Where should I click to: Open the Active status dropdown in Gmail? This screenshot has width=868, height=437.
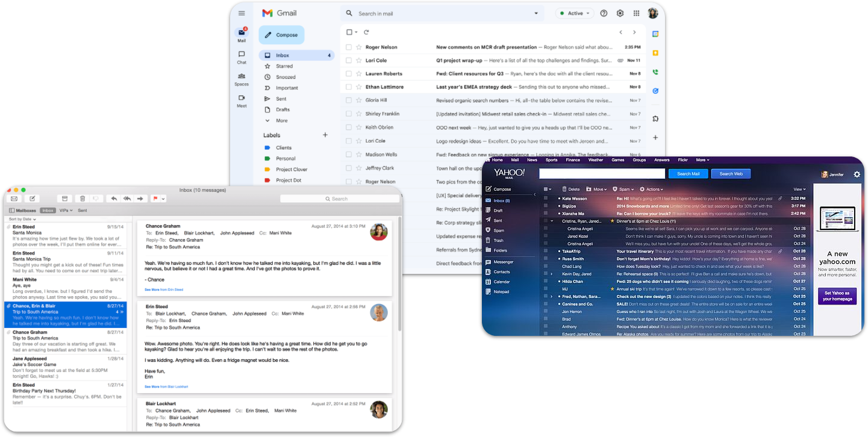[x=574, y=13]
